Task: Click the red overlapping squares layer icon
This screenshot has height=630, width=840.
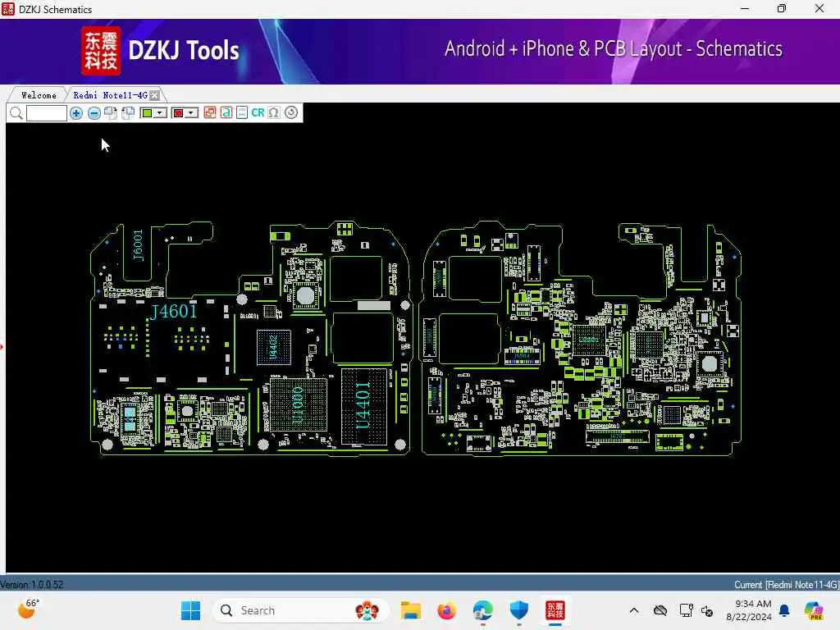Action: 210,112
